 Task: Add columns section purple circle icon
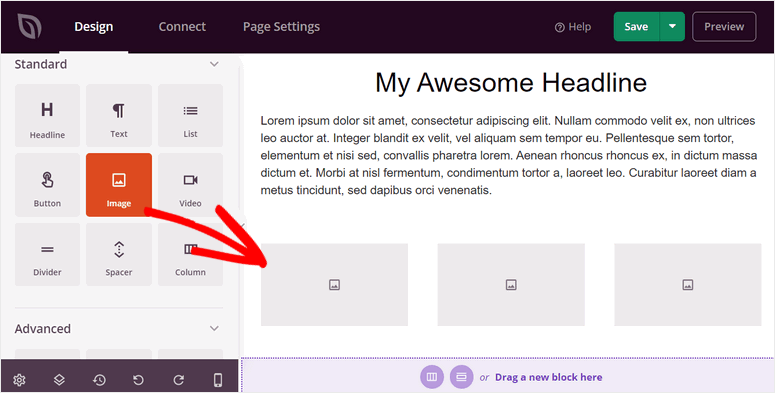(432, 377)
